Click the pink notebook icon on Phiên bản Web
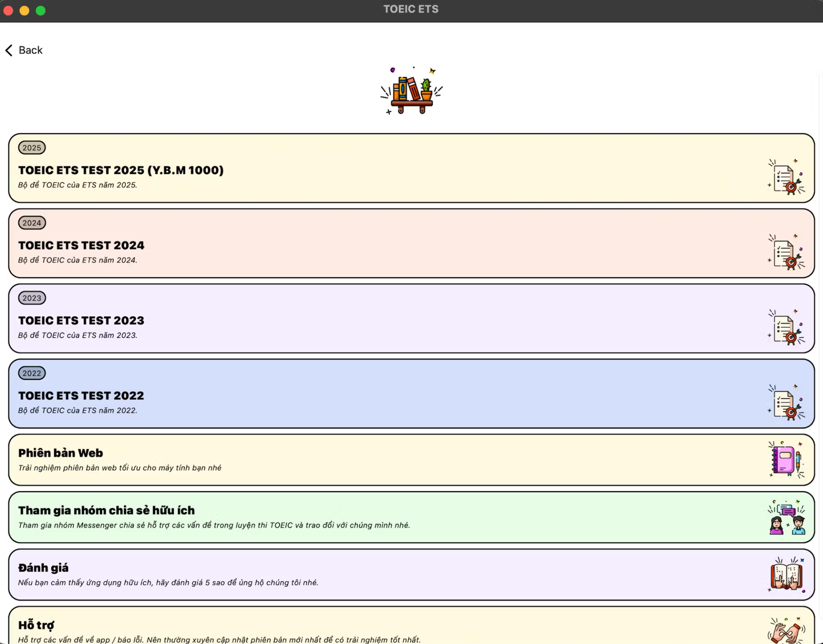The height and width of the screenshot is (644, 823). pyautogui.click(x=786, y=460)
